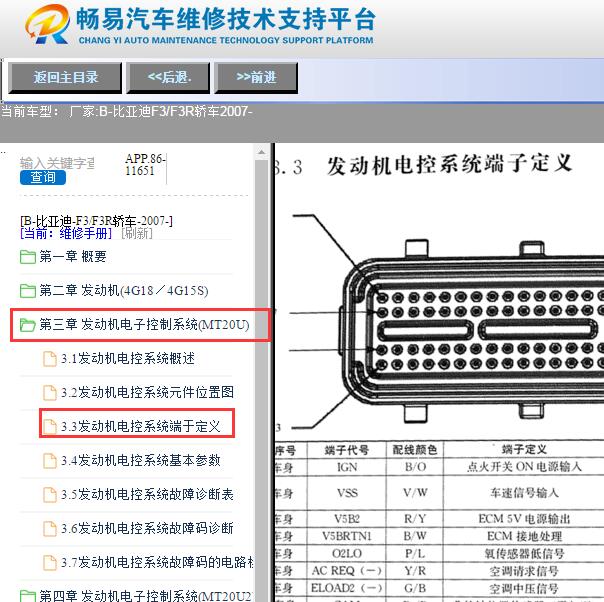
Task: Click the 点火开关 ON 电源输入 cell
Action: point(524,467)
